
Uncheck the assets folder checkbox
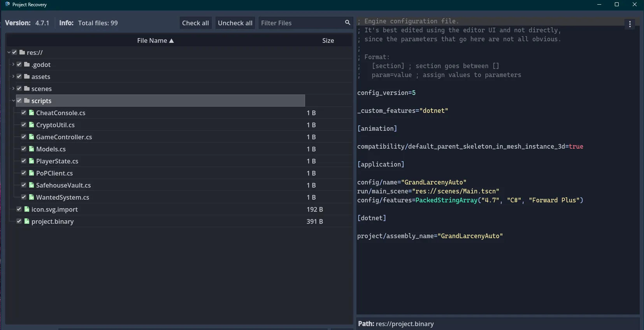(19, 76)
